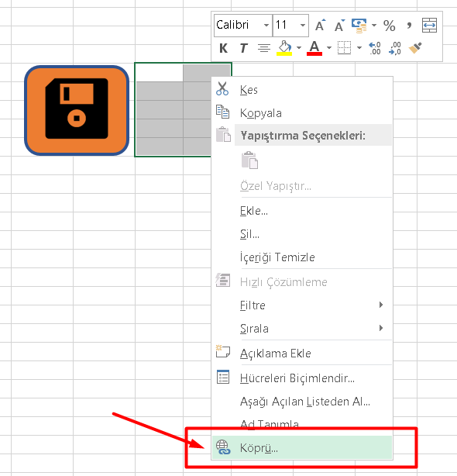
Task: Click the Decrease Decimal icon
Action: click(395, 48)
